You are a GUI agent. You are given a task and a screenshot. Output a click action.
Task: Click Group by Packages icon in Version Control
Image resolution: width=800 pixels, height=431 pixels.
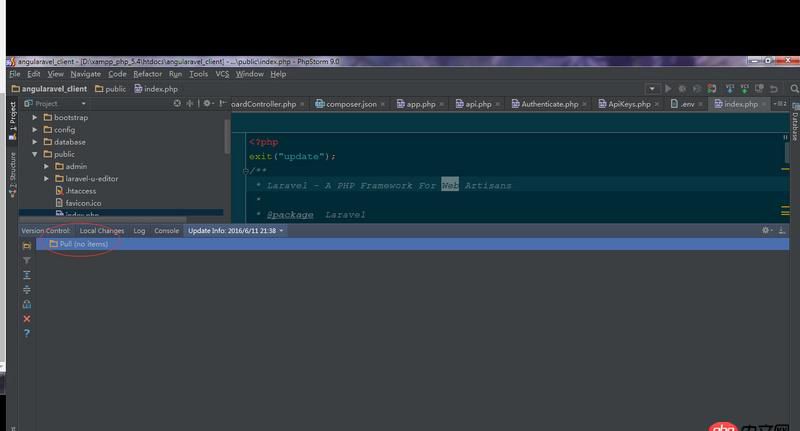27,246
